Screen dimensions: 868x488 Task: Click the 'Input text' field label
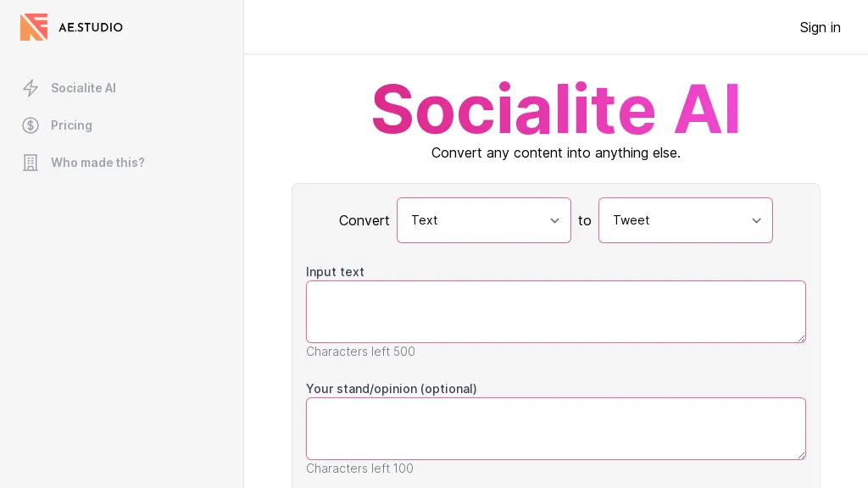click(x=335, y=272)
